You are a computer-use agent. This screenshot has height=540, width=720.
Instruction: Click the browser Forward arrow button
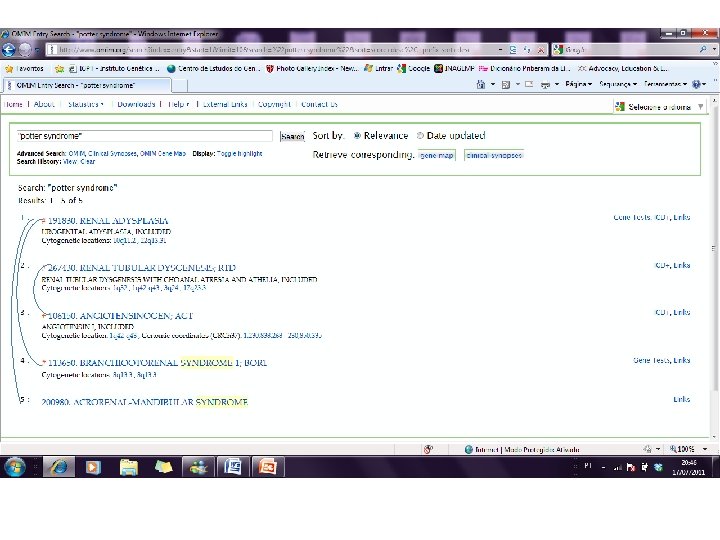(25, 50)
